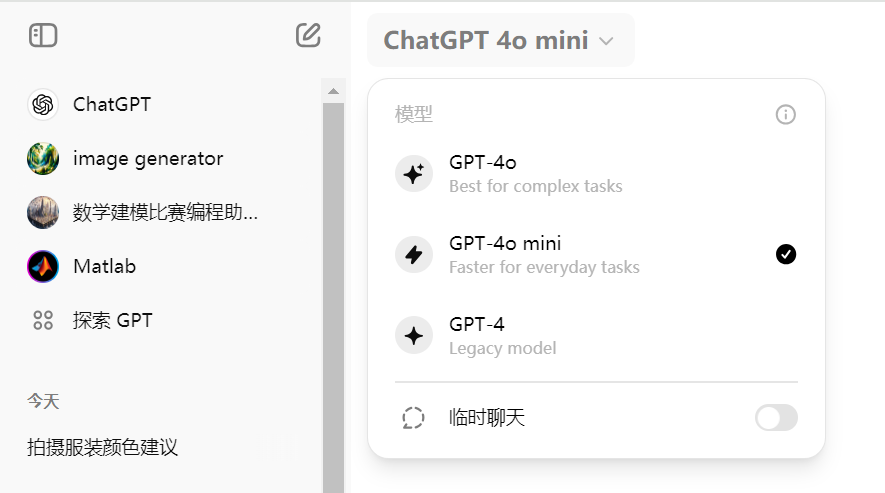Screen dimensions: 885x493
Task: Click the dashed circle temporary chat icon
Action: pyautogui.click(x=413, y=418)
